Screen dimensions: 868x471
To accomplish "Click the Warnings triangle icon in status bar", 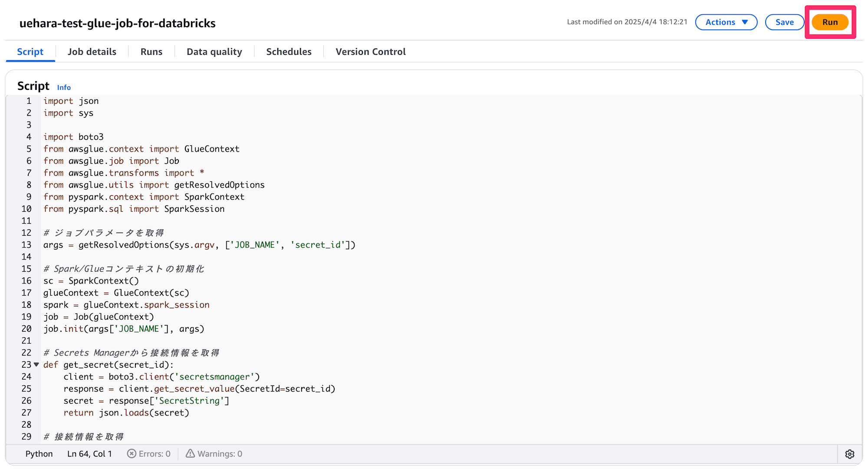I will [x=190, y=454].
